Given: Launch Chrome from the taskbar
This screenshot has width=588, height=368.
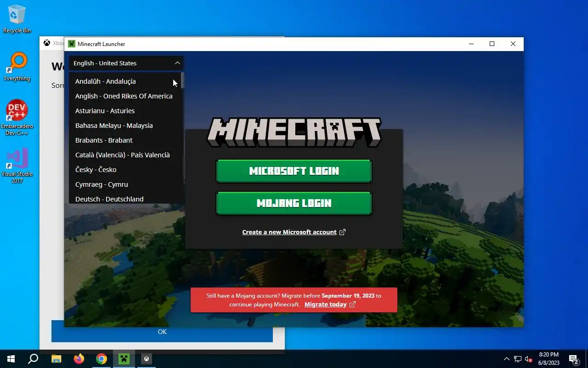Looking at the screenshot, I should (102, 359).
